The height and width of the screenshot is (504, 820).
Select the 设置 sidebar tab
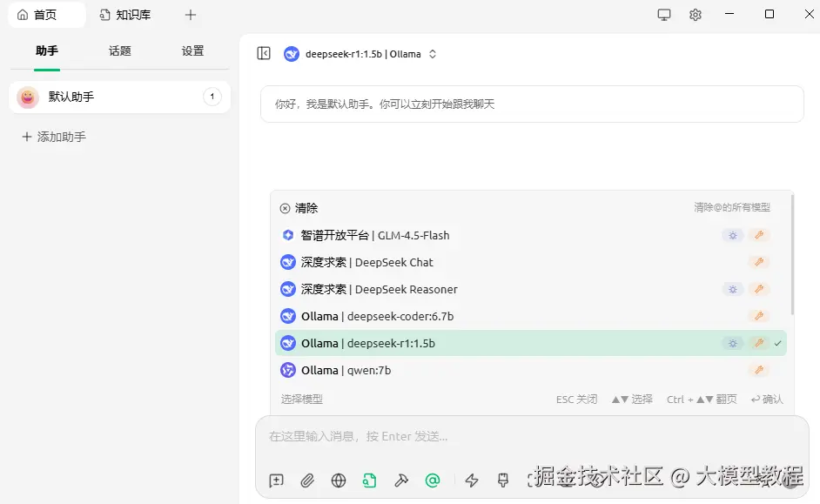192,50
